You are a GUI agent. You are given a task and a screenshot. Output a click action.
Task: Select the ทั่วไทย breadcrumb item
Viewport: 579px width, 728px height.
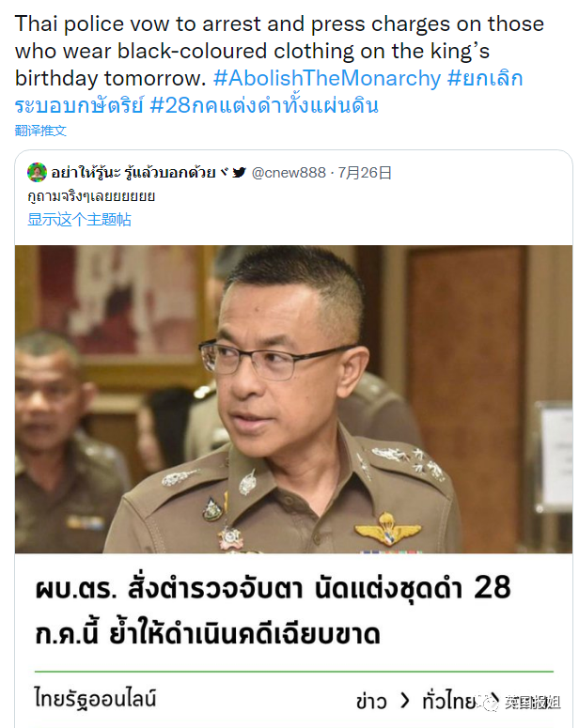(x=449, y=701)
